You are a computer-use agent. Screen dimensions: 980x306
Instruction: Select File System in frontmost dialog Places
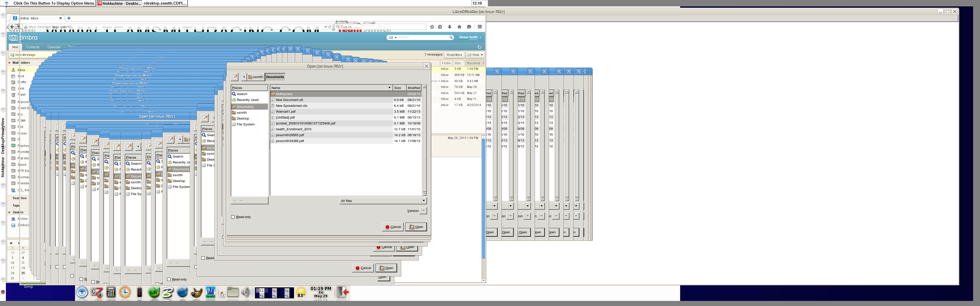click(x=246, y=124)
